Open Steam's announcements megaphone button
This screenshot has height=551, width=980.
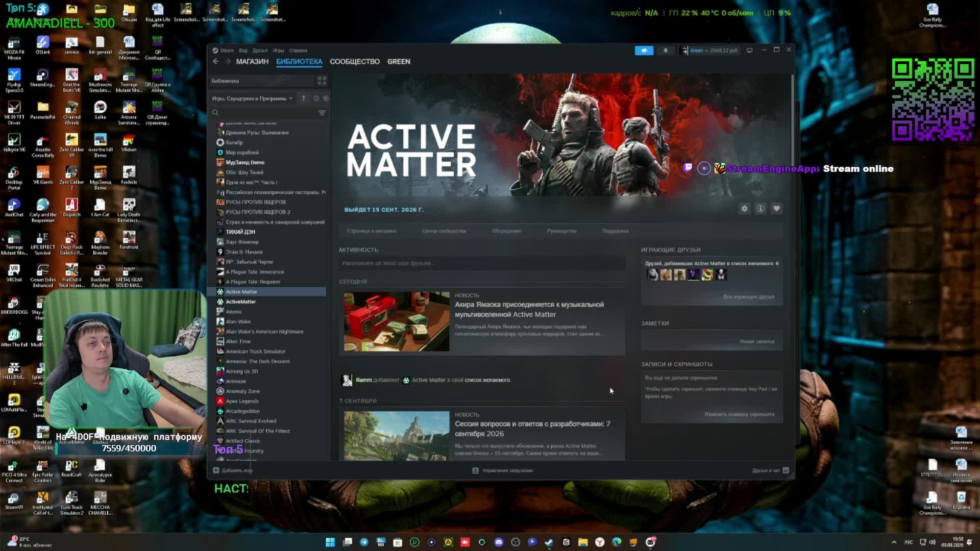point(644,51)
